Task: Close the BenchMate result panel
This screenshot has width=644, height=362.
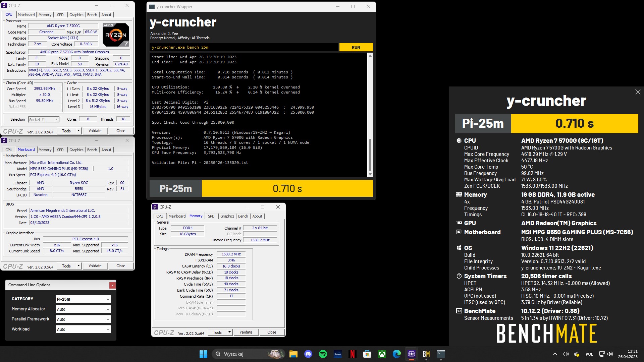Action: [638, 92]
